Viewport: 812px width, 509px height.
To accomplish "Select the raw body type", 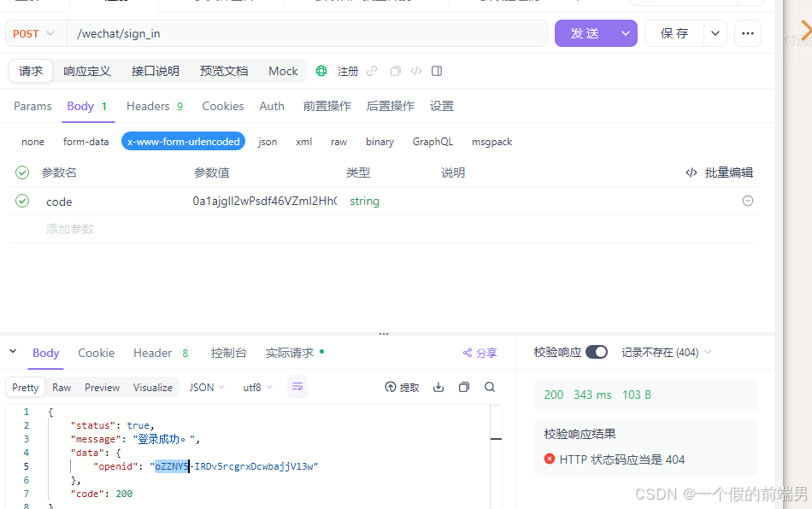I will [338, 142].
